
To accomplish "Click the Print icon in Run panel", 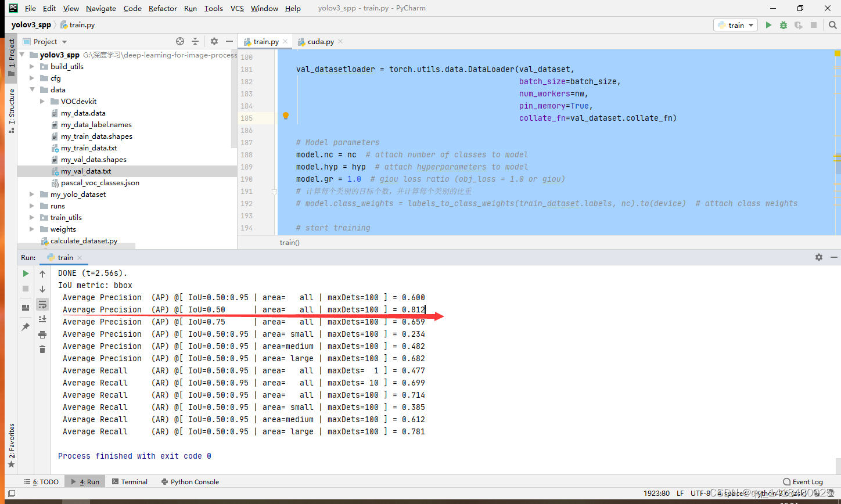I will tap(42, 334).
